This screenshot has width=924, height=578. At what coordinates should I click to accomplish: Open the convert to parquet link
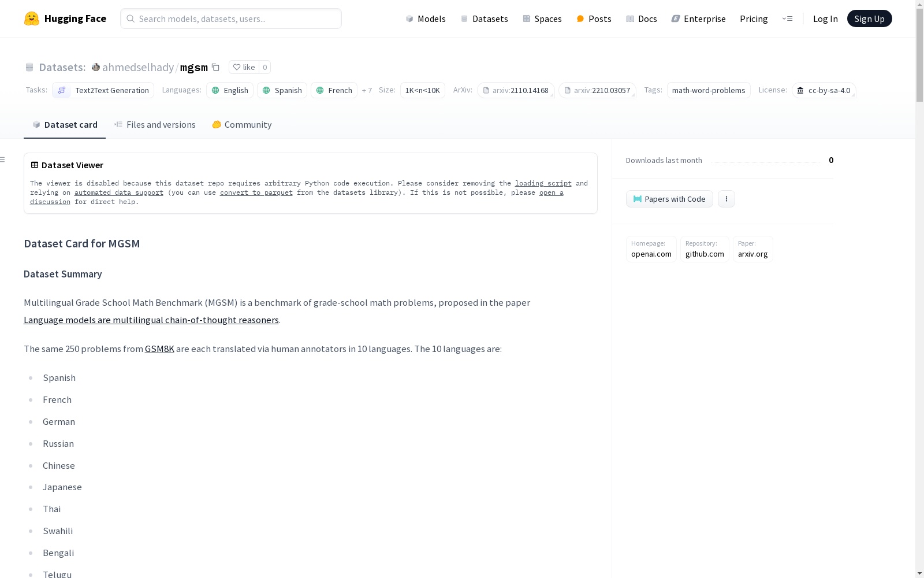pos(256,192)
